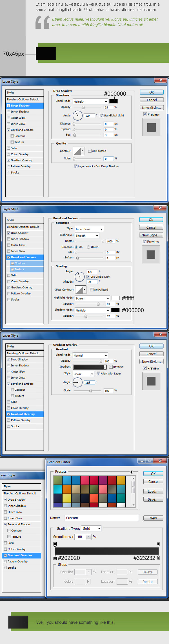Click the angle dial in Drop Shadow structure
The image size is (169, 644).
(77, 116)
